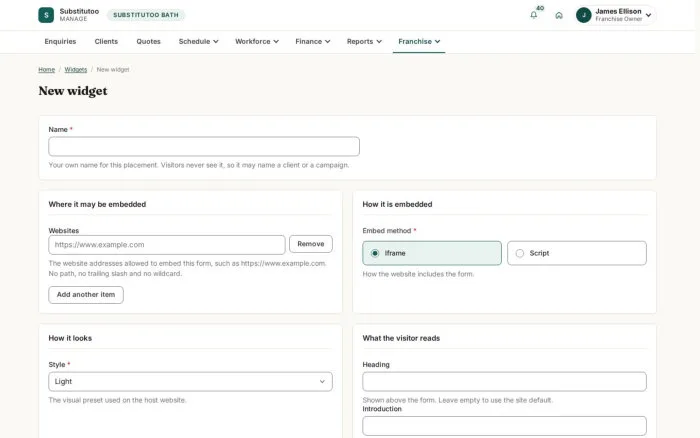The width and height of the screenshot is (700, 438).
Task: Go to the Clients tab
Action: [x=106, y=42]
